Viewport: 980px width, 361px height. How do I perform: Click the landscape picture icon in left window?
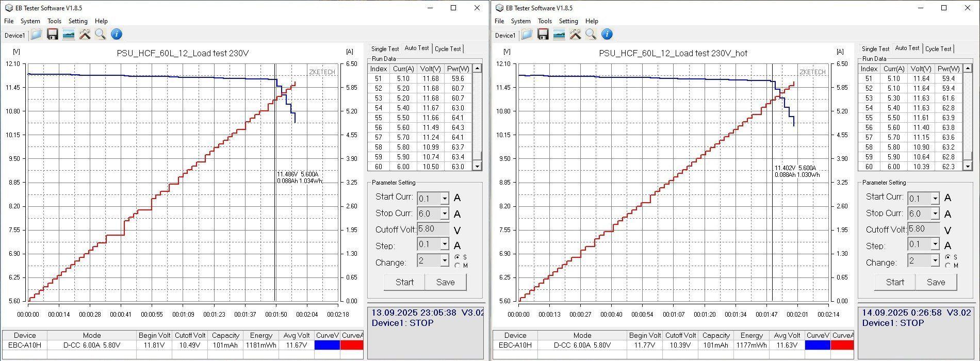[68, 35]
